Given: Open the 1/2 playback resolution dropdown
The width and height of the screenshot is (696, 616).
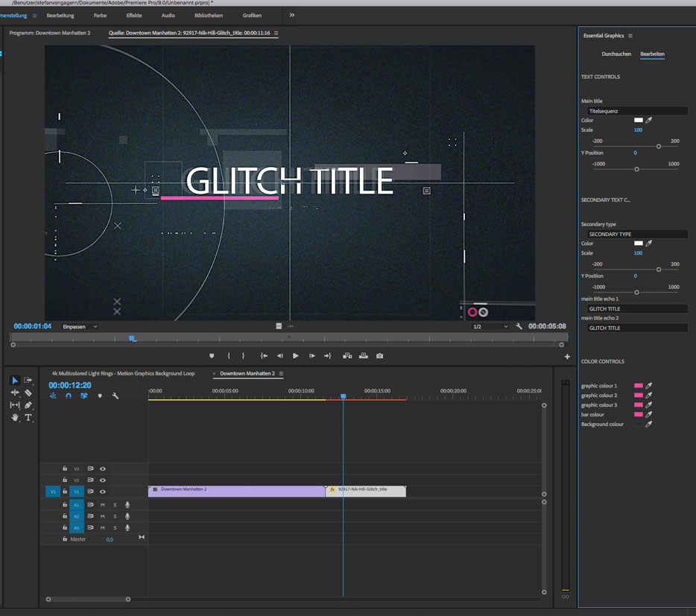Looking at the screenshot, I should pyautogui.click(x=490, y=327).
